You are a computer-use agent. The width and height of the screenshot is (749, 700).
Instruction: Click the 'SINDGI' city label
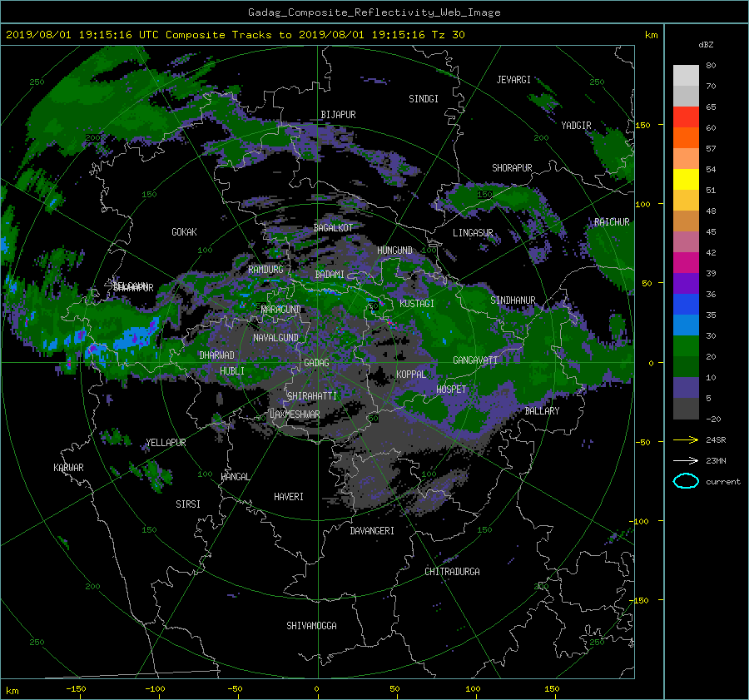click(x=424, y=99)
